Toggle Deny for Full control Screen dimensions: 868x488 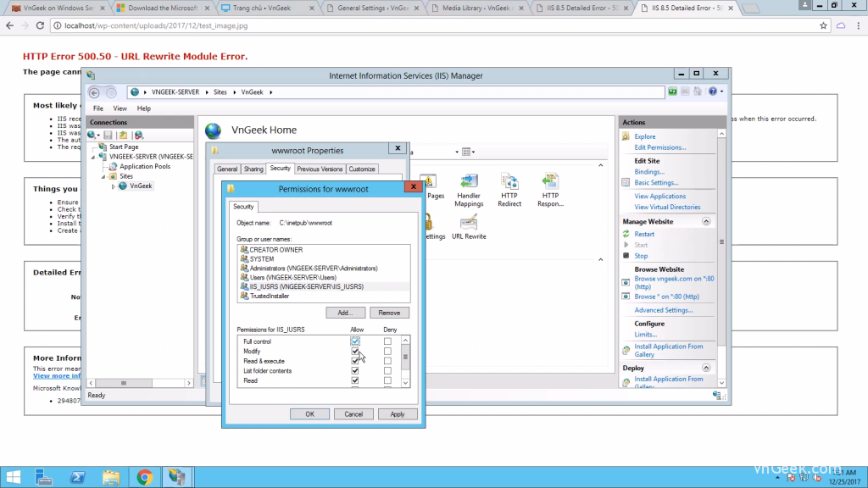click(387, 341)
